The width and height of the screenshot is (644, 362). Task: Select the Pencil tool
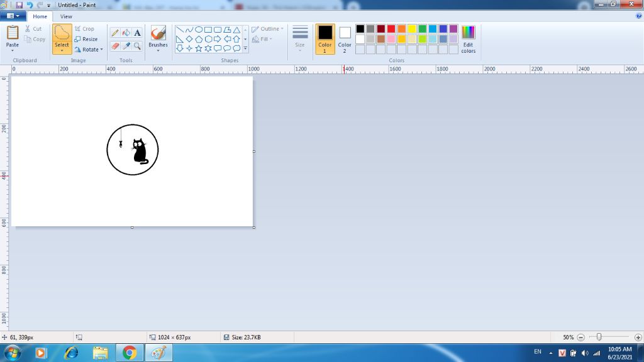115,33
